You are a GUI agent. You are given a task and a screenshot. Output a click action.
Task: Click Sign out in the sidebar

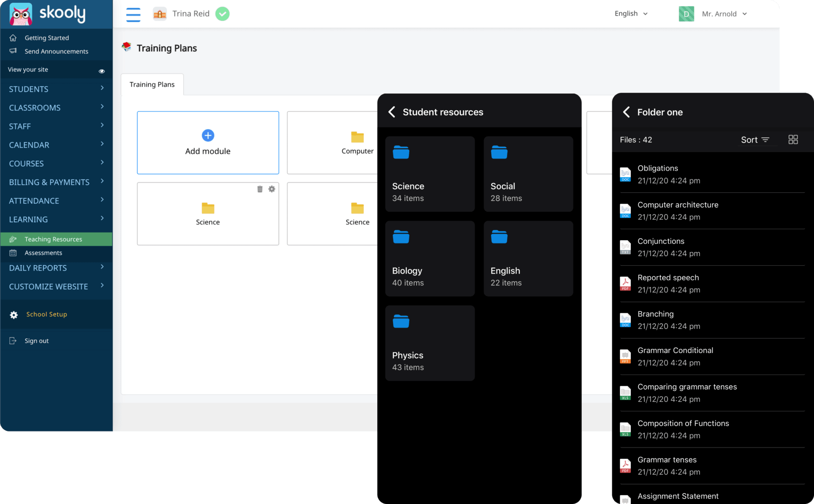tap(37, 341)
